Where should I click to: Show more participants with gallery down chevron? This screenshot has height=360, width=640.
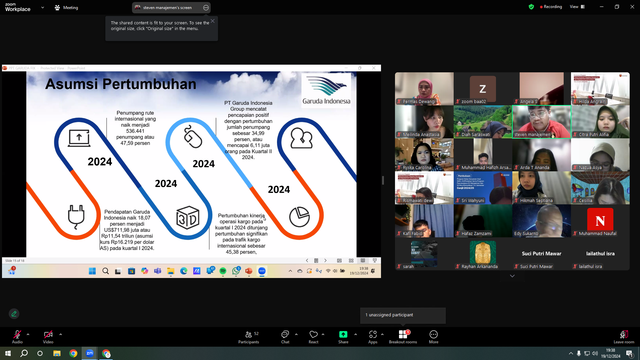(x=512, y=276)
